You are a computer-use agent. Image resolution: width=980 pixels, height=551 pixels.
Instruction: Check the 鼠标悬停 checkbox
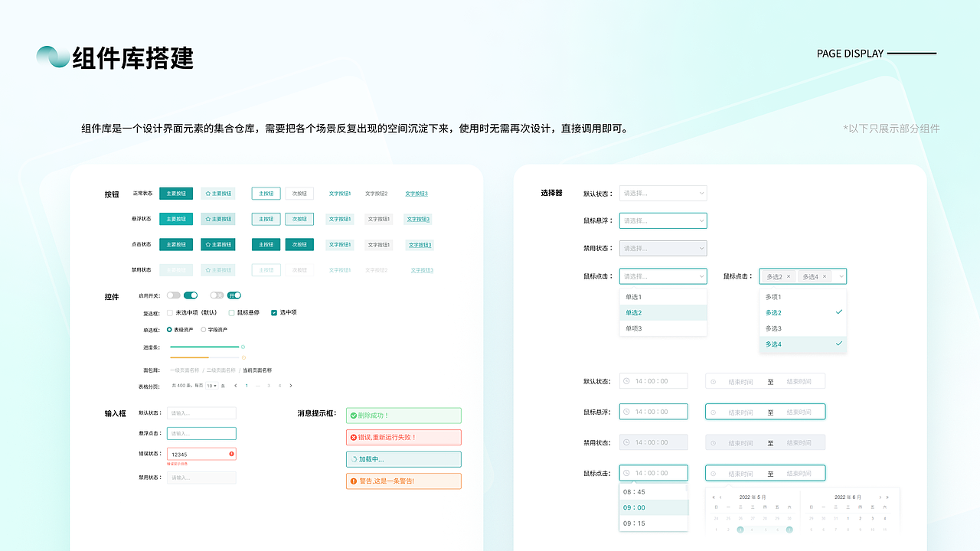tap(233, 312)
